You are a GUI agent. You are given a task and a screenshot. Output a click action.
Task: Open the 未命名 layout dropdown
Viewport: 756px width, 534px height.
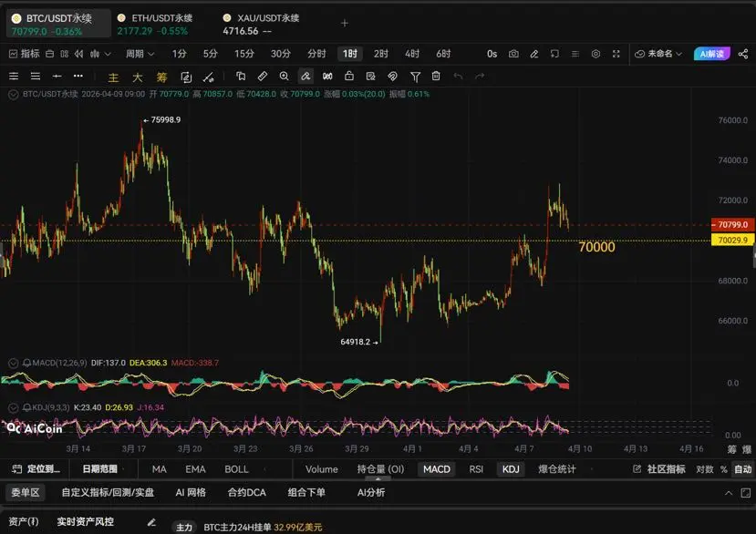(658, 54)
